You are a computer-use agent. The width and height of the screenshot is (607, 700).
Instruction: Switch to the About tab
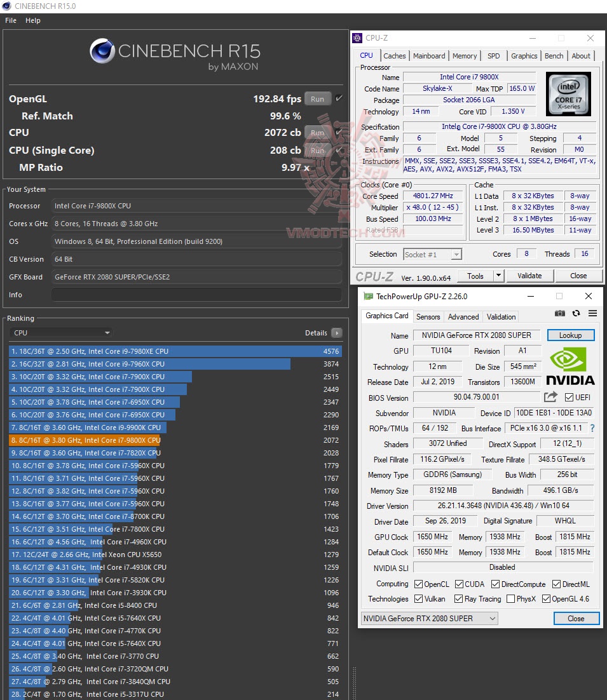[581, 56]
